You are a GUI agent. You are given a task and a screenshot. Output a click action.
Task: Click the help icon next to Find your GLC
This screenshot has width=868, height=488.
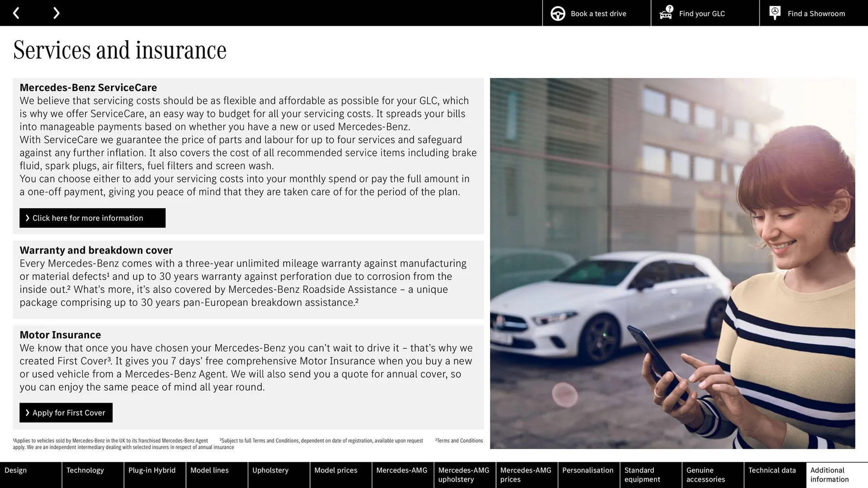[x=669, y=8]
